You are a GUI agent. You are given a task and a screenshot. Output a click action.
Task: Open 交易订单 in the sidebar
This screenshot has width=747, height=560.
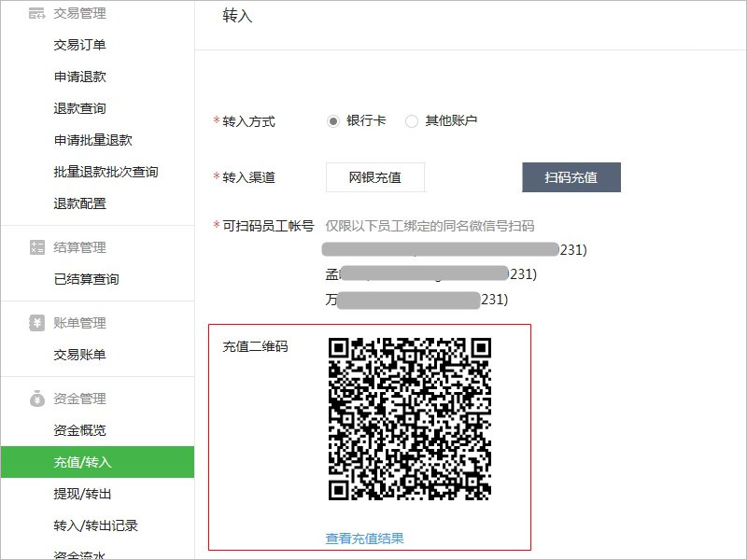[79, 45]
